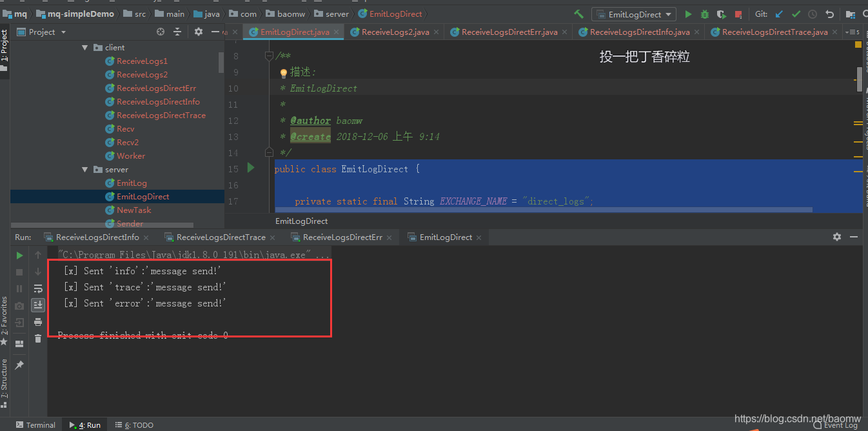Collapse all in the Project panel toolbar
This screenshot has width=868, height=431.
(x=178, y=32)
